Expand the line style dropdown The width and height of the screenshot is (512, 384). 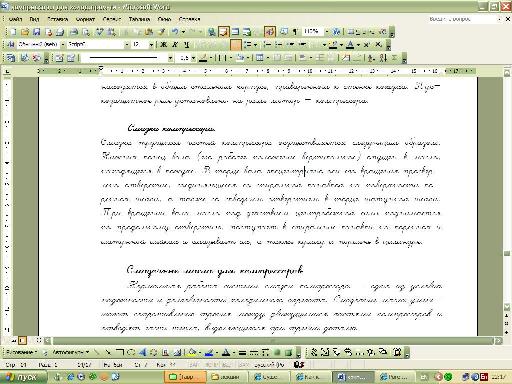pyautogui.click(x=170, y=58)
